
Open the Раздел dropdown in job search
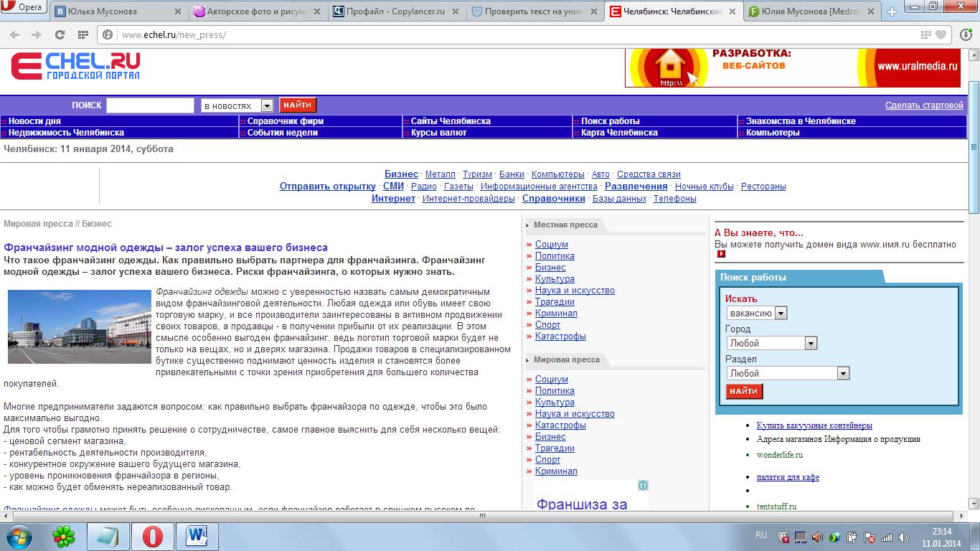click(788, 373)
